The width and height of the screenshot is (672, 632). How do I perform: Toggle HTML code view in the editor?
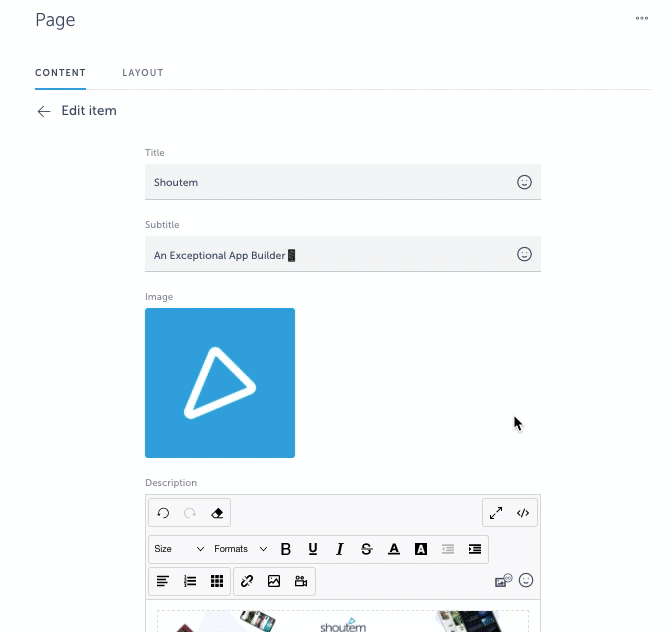point(523,513)
